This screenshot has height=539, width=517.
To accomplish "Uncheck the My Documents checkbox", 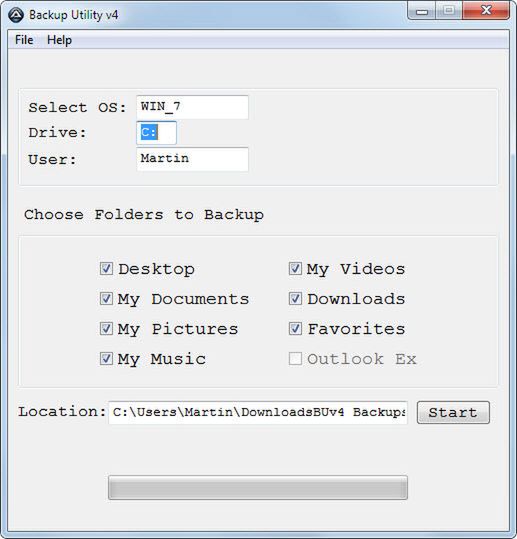I will pyautogui.click(x=106, y=298).
